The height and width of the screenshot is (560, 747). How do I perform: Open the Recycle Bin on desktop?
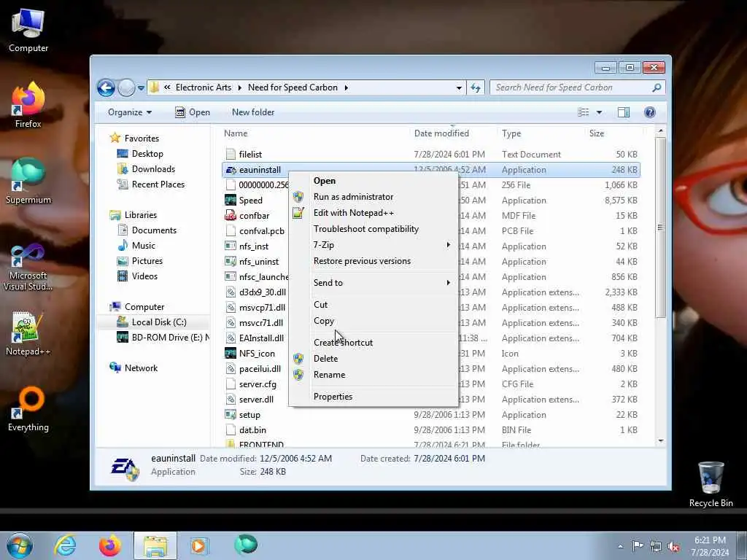pos(711,484)
